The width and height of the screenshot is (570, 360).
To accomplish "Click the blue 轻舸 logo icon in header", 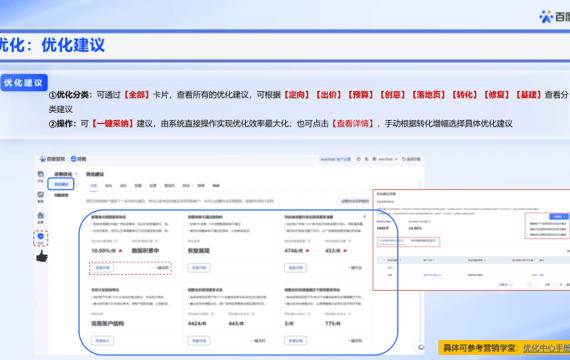I will pyautogui.click(x=73, y=159).
